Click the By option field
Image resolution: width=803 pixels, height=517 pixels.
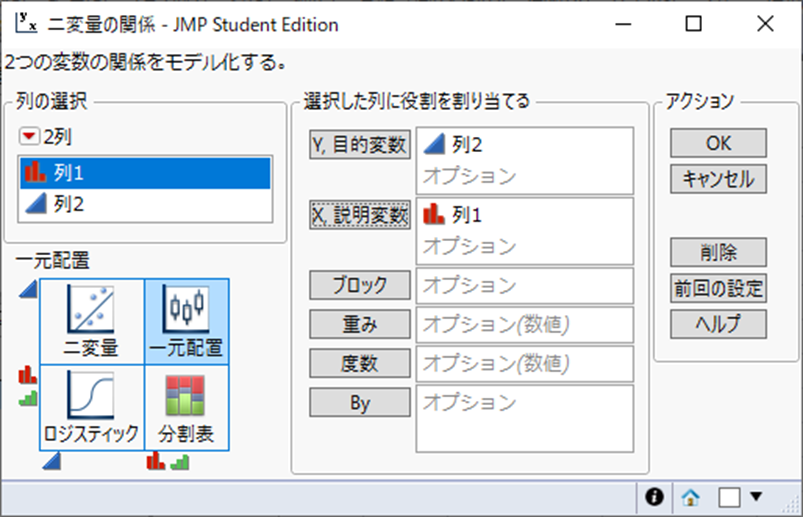[x=524, y=419]
